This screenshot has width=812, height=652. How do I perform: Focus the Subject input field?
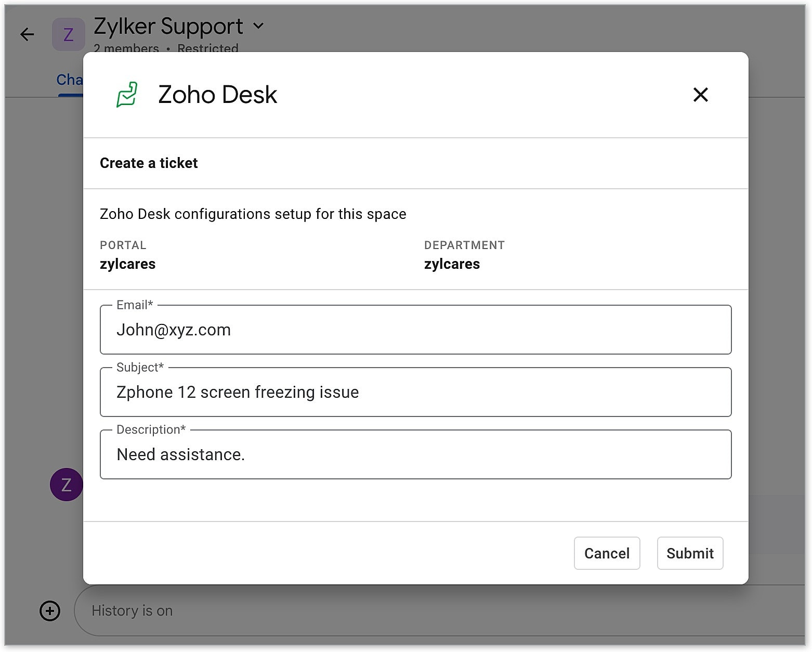(x=415, y=393)
